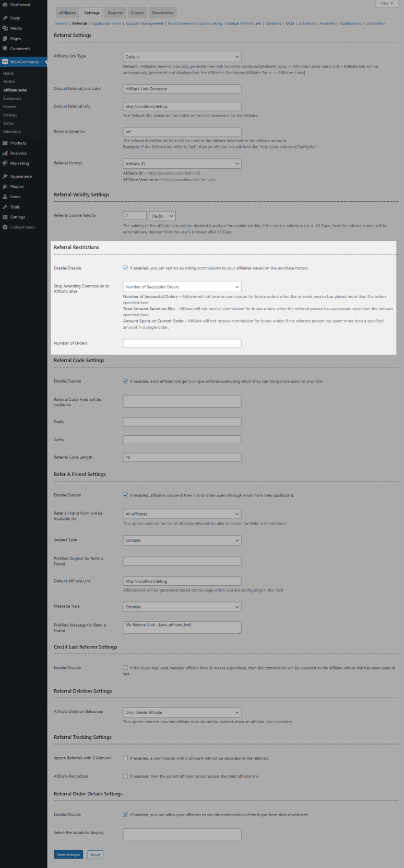Toggle Refer A Friend enable checkbox
Viewport: 404px width, 868px height.
pos(125,495)
